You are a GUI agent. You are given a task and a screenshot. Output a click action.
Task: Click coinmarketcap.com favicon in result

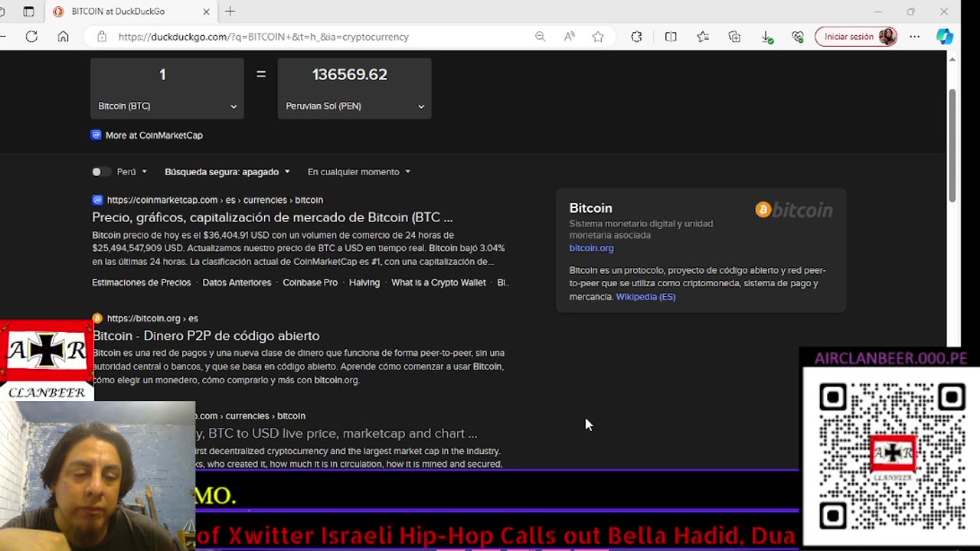[x=97, y=200]
